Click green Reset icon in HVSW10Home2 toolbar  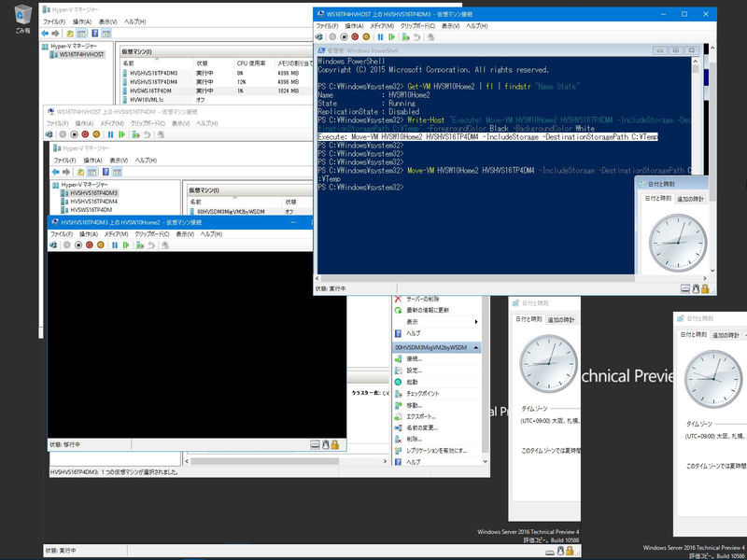tap(126, 245)
